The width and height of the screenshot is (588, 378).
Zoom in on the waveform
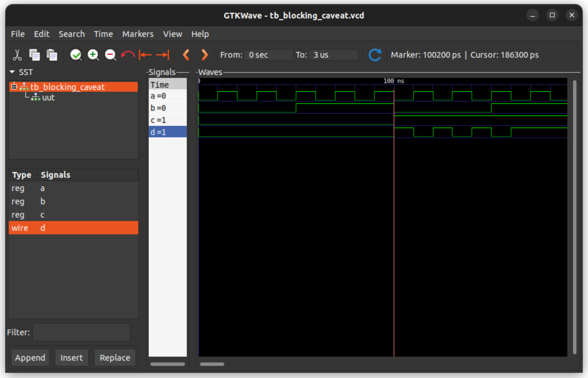[x=93, y=55]
